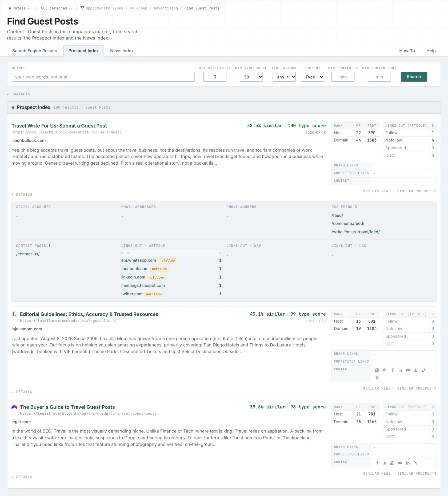This screenshot has width=448, height=496.
Task: Open the Min Type Score dropdown showing 50
Action: 251,77
